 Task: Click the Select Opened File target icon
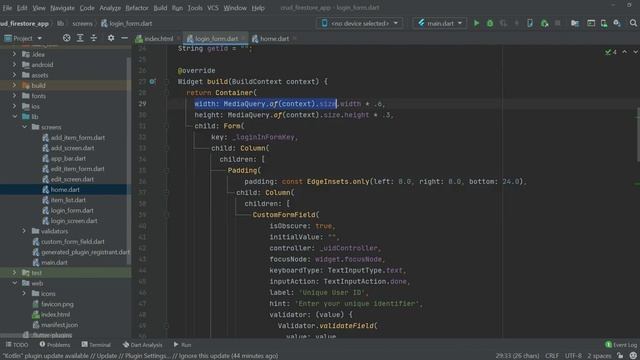click(x=67, y=38)
